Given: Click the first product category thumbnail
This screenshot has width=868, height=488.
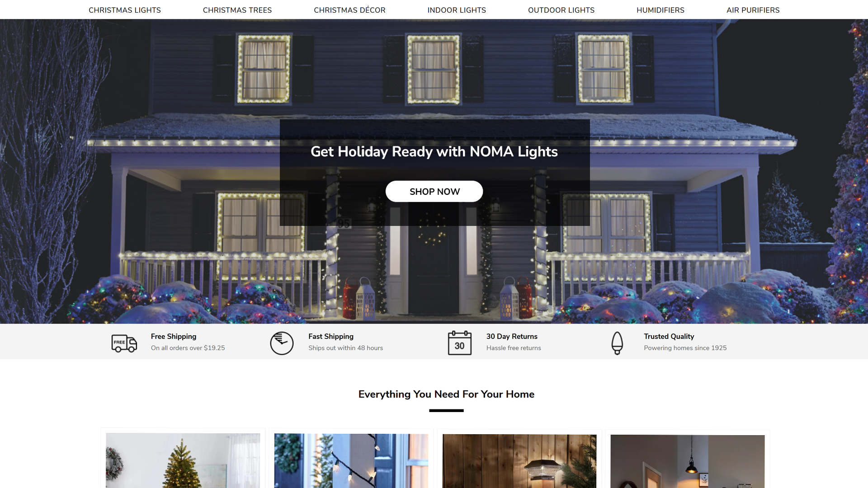Looking at the screenshot, I should coord(183,460).
